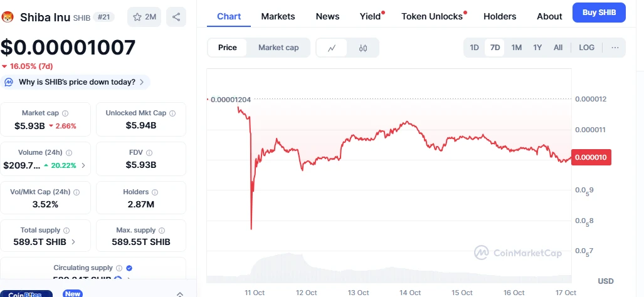Open "Why is SHIB's price down today?"

coord(77,82)
